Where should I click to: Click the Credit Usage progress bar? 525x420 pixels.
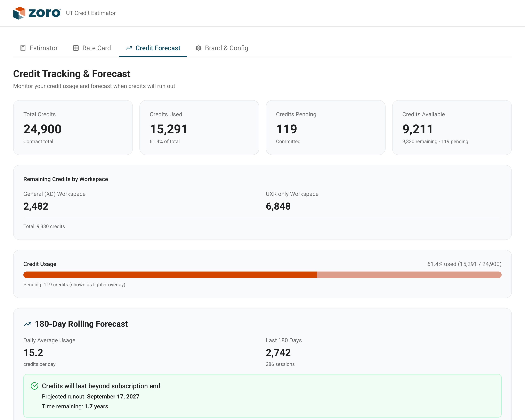262,275
